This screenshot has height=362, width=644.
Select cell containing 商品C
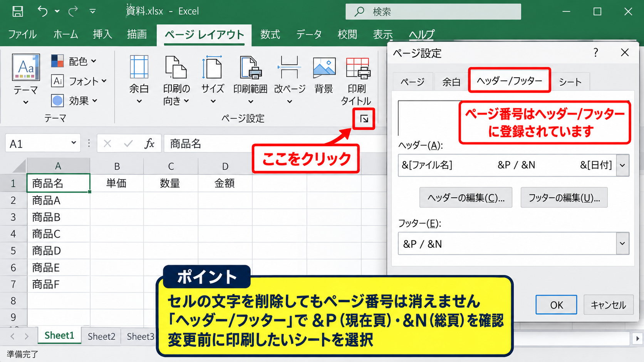(59, 234)
